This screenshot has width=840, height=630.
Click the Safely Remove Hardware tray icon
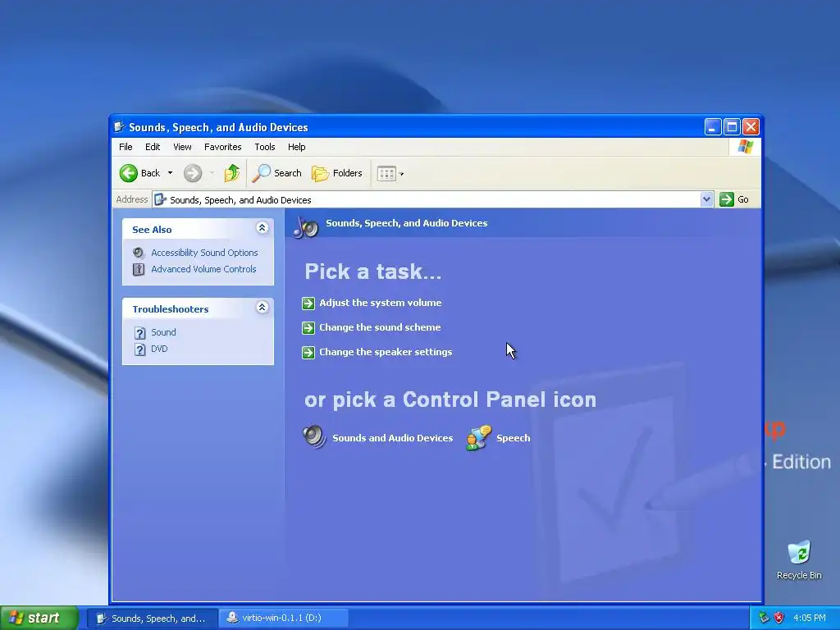click(x=764, y=618)
